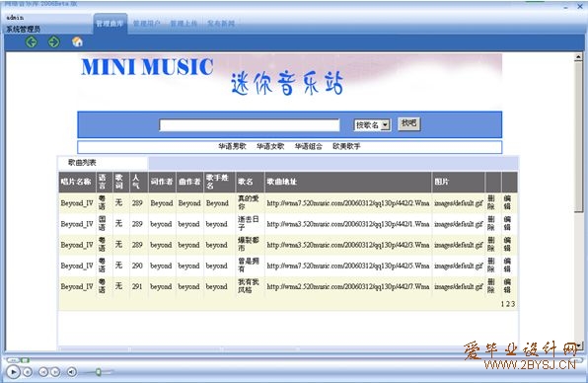Go to page 2 of song list
The image size is (588, 383).
click(x=508, y=304)
